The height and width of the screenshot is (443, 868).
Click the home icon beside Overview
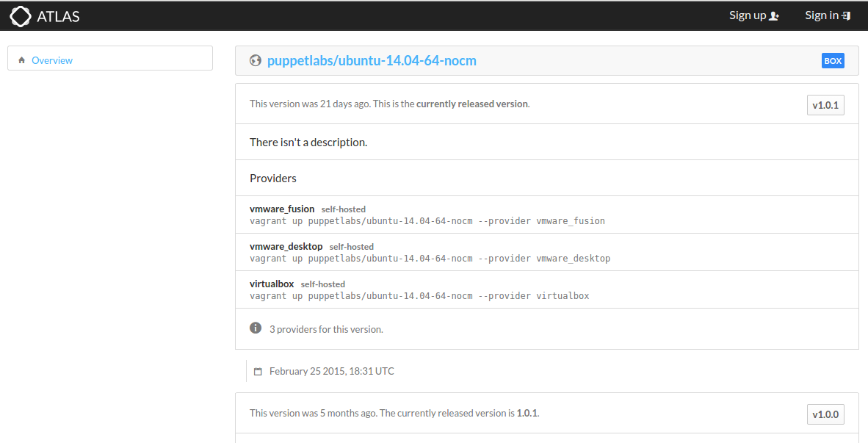coord(22,60)
